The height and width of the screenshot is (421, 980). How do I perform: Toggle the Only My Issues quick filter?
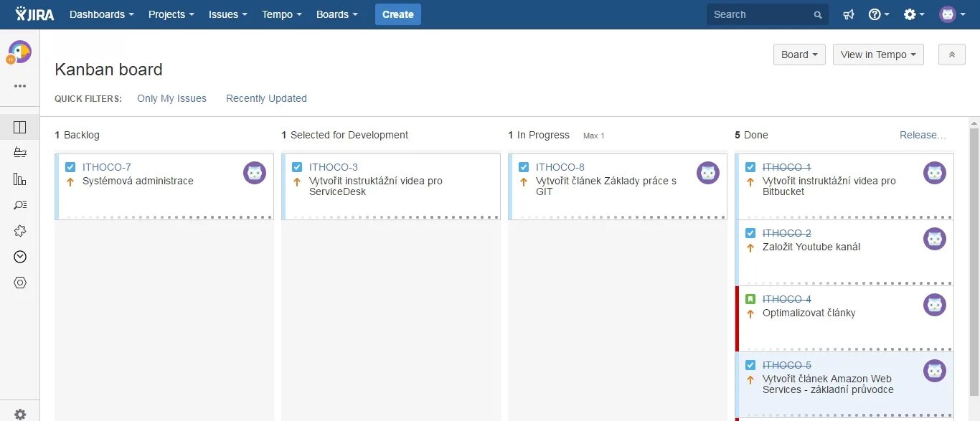tap(171, 98)
